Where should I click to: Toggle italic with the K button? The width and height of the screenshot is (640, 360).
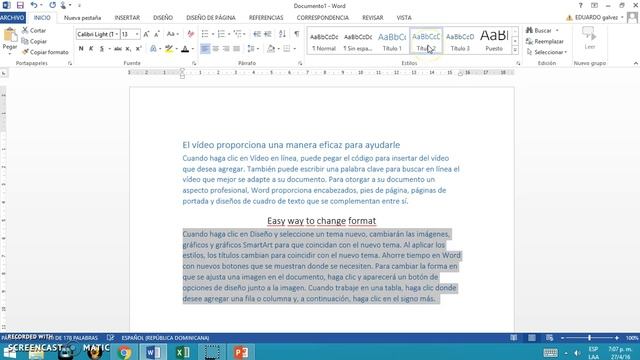pos(91,49)
